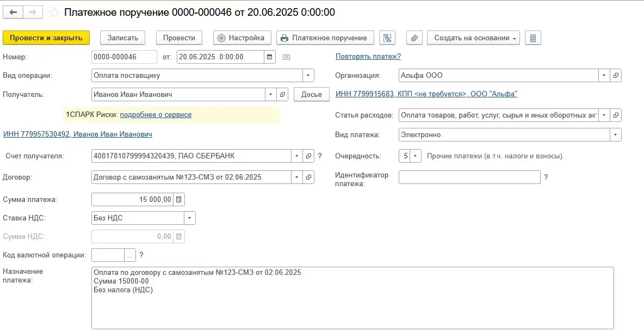Open the Получатель record with open icon
644x332 pixels.
point(282,94)
